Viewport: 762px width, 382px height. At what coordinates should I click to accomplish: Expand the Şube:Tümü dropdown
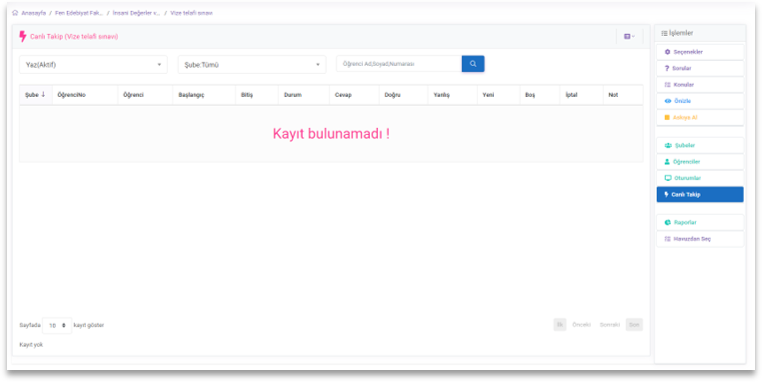(x=252, y=65)
